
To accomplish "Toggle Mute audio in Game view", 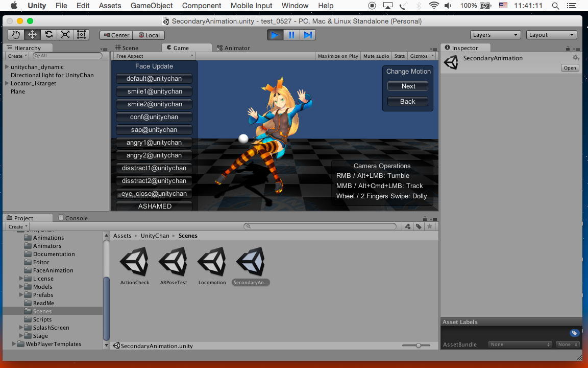I will click(376, 56).
